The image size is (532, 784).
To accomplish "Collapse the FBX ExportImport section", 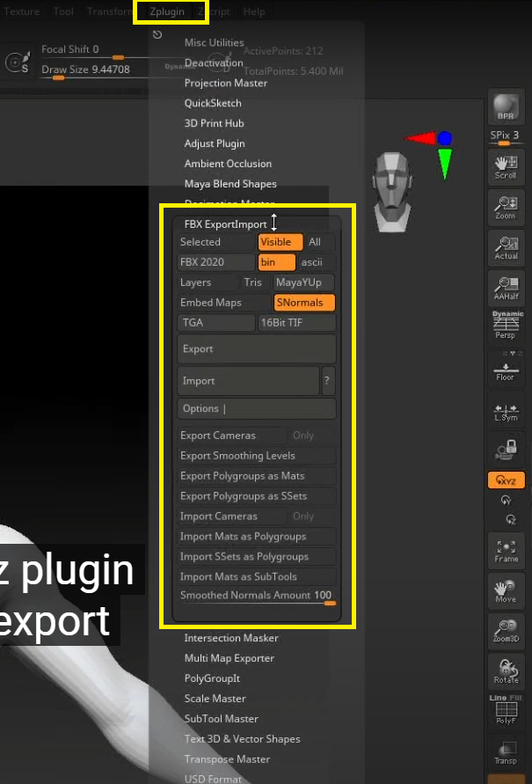I will pos(225,224).
